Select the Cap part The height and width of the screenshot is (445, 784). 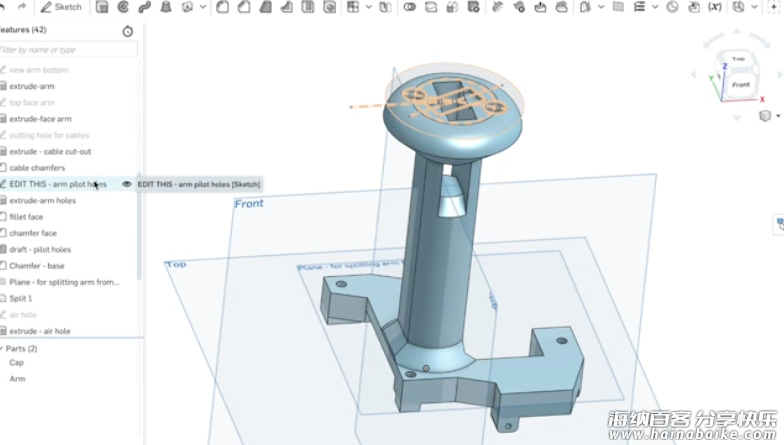coord(17,363)
